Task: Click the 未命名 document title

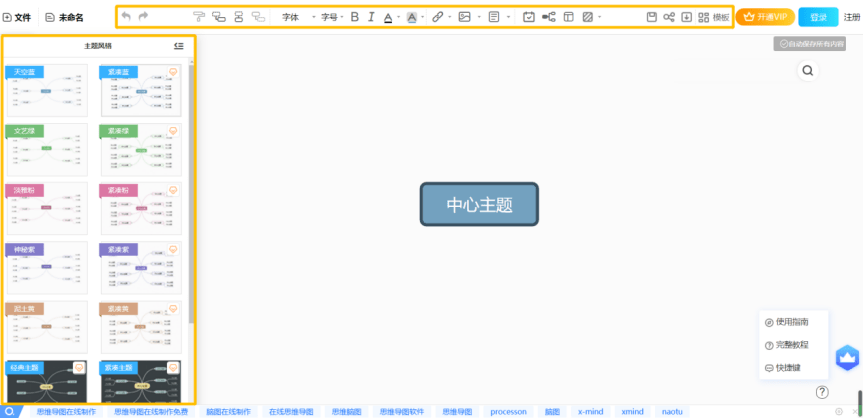Action: coord(64,18)
